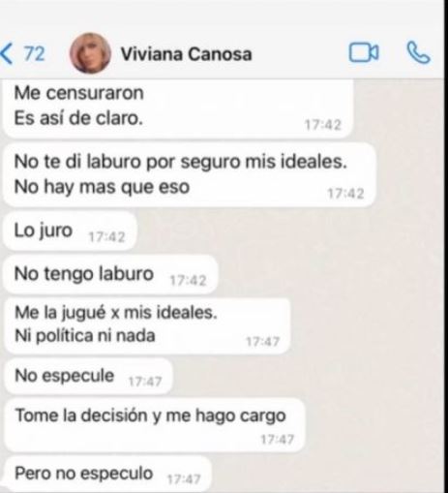Tap the 'Pero no especulo' message
Screen dimensions: 448x493
tap(108, 474)
